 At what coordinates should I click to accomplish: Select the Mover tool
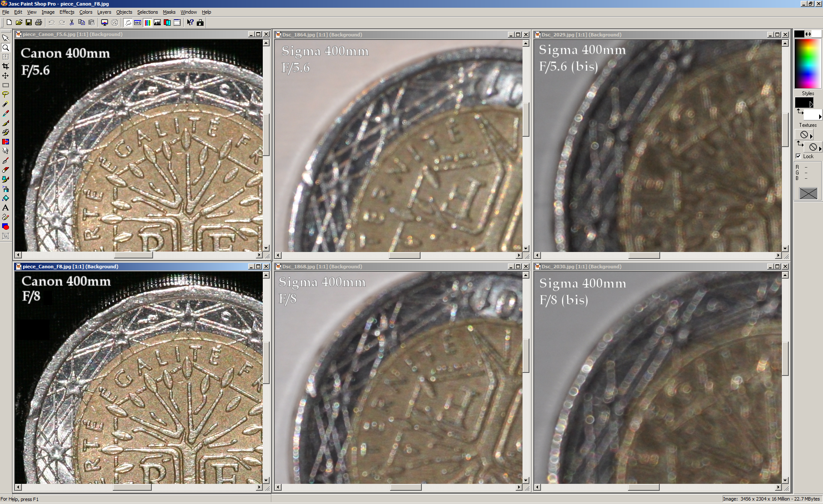(x=6, y=76)
